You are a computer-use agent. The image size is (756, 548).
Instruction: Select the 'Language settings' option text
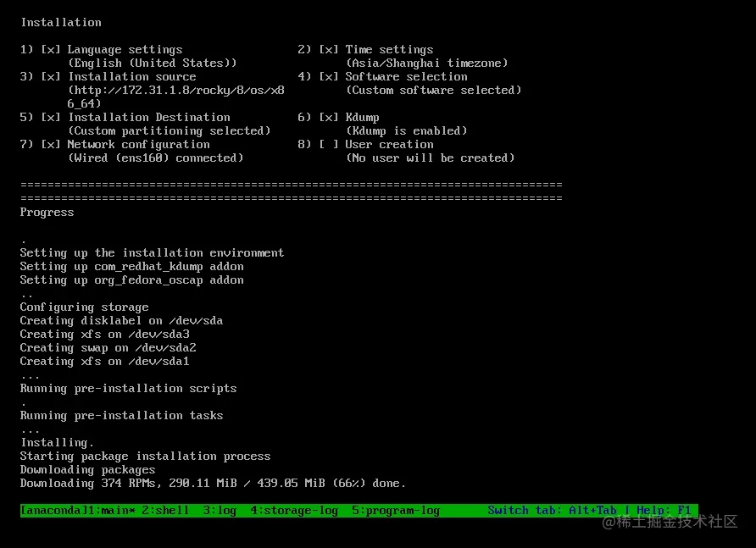125,50
